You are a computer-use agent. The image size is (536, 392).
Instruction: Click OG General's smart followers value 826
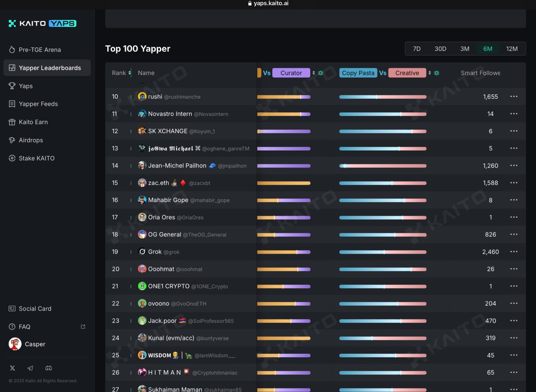(490, 234)
